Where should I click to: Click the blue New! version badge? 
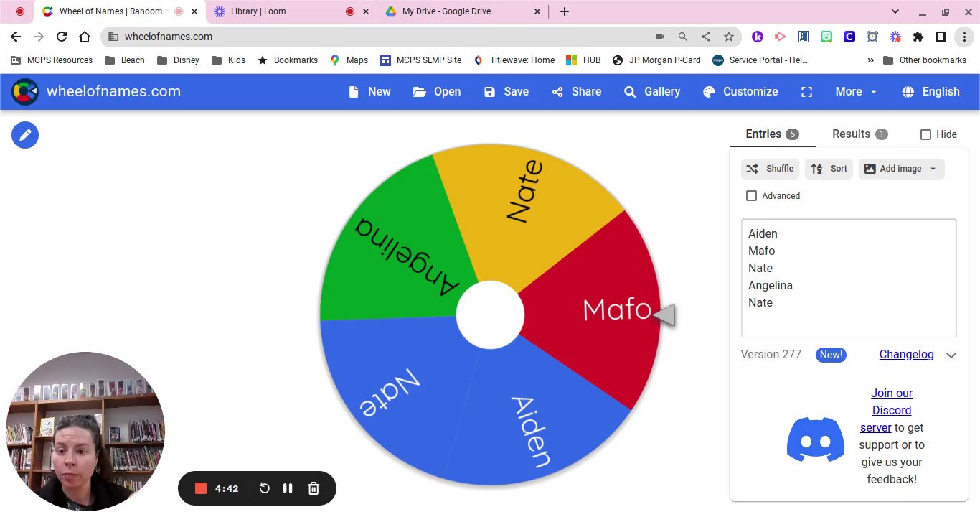point(831,355)
